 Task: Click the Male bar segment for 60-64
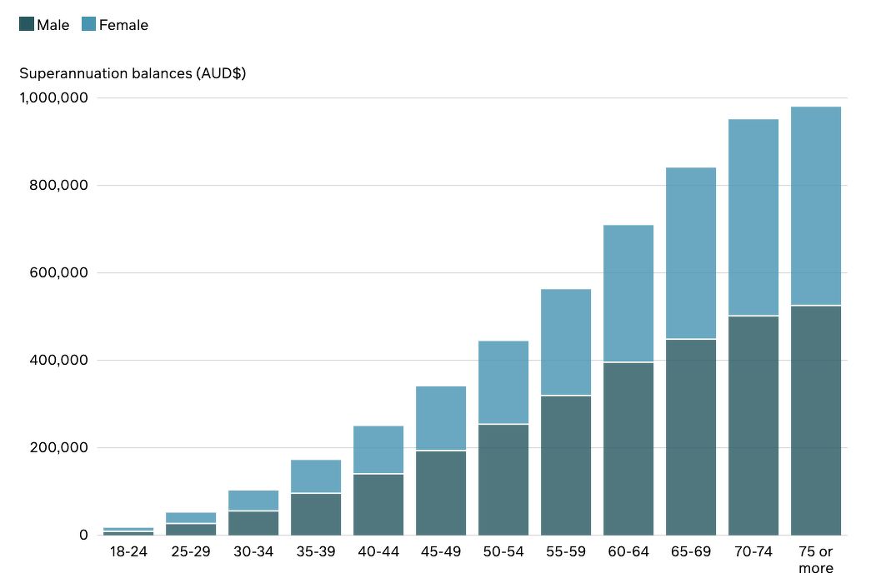[x=628, y=449]
